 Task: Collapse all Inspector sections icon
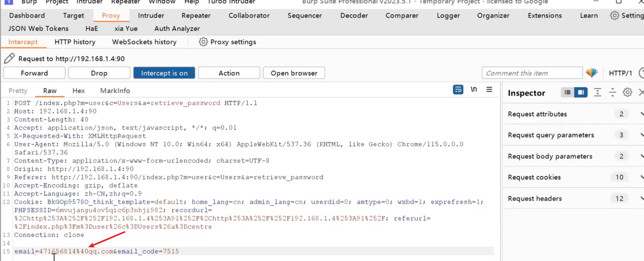pyautogui.click(x=613, y=92)
